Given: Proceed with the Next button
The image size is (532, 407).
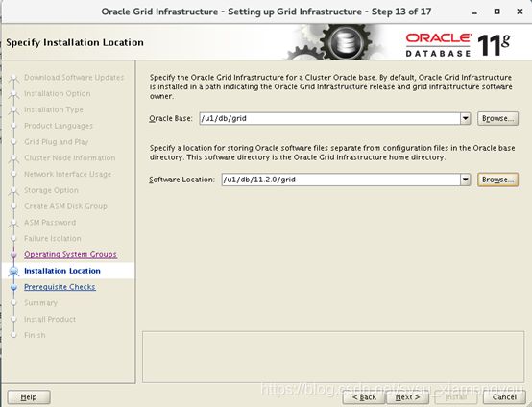Looking at the screenshot, I should pos(407,397).
